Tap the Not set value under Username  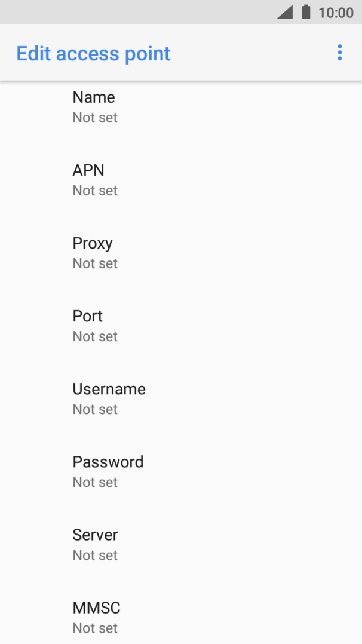95,409
